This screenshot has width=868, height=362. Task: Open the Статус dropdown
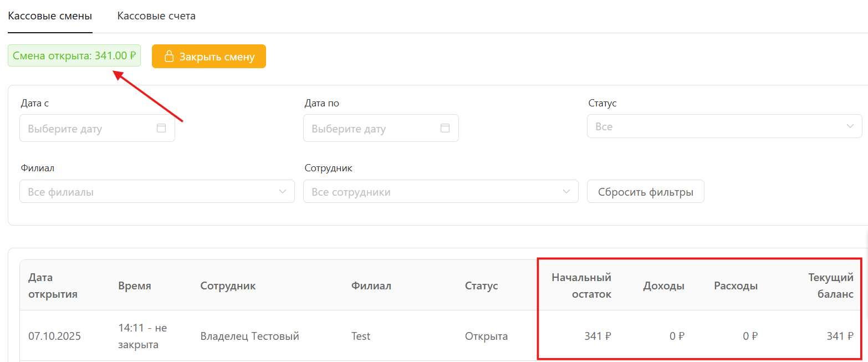click(724, 126)
